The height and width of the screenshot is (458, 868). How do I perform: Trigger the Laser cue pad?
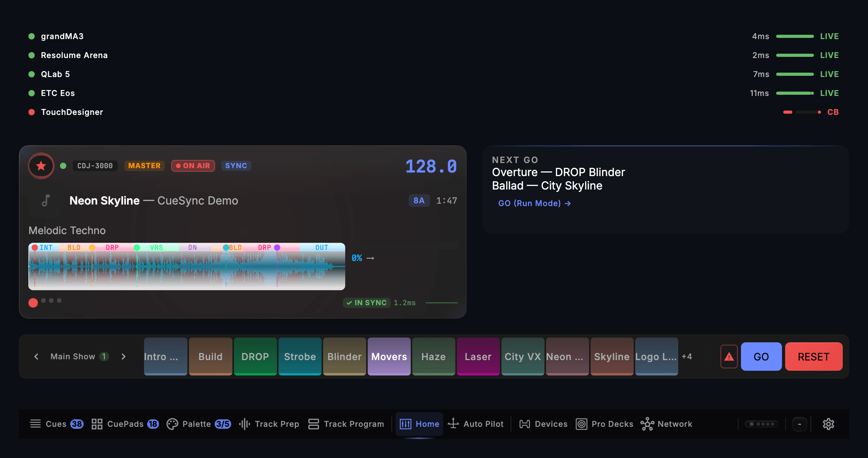[x=478, y=357]
